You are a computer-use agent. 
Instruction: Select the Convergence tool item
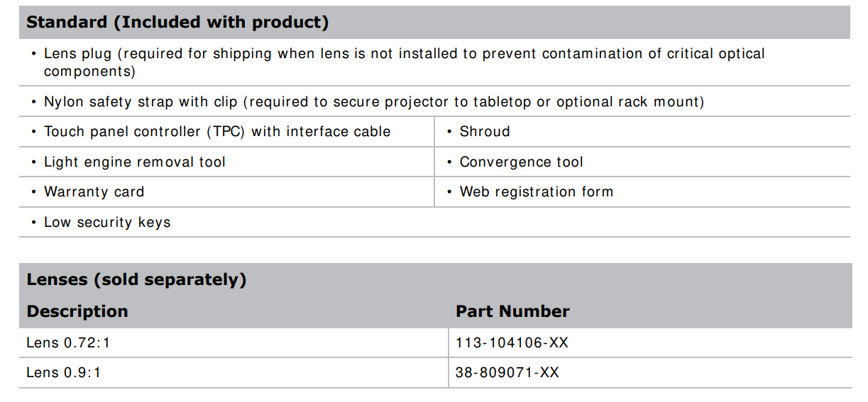click(521, 162)
